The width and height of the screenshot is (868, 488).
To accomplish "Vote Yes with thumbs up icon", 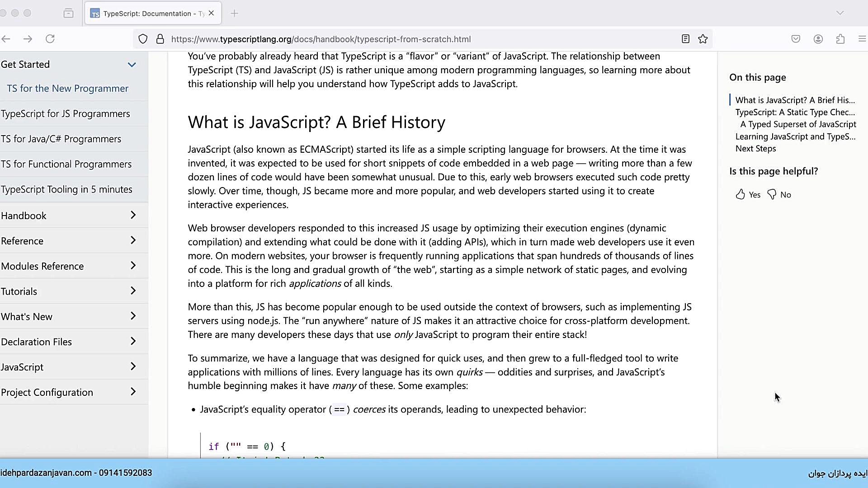I will [740, 194].
